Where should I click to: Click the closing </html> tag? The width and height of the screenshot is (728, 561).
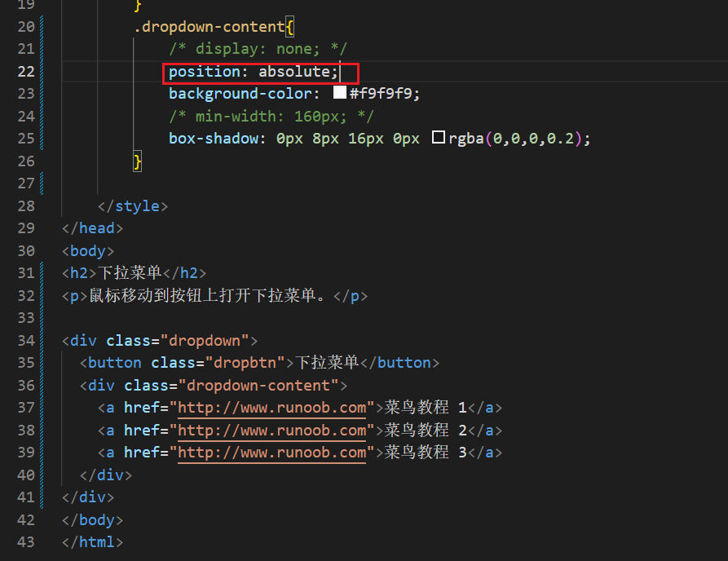93,542
